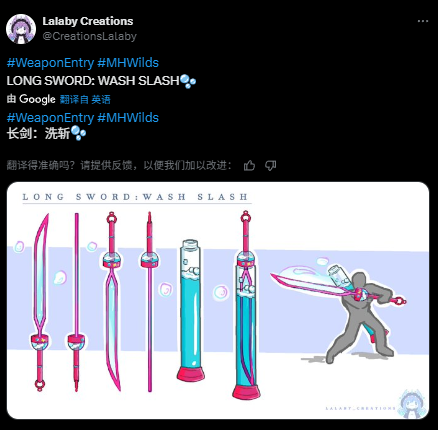This screenshot has height=430, width=438.
Task: Open first #WeaponEntry hashtag
Action: pos(50,63)
